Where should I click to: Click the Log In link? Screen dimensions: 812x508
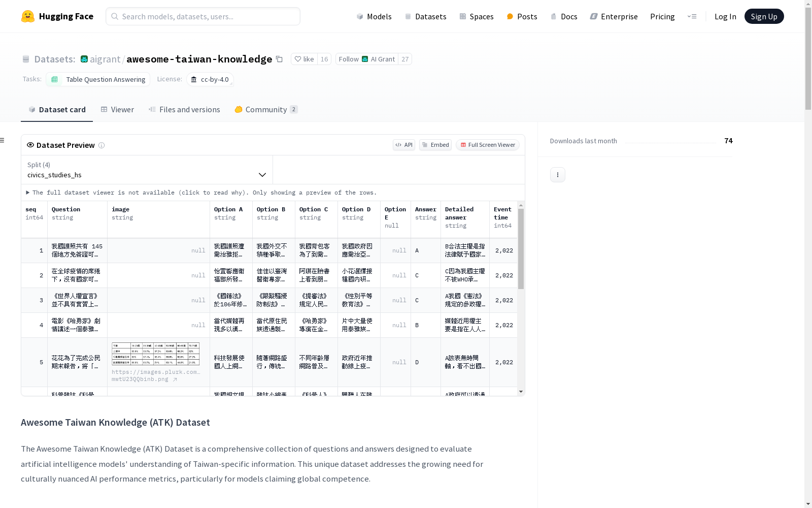pos(725,16)
